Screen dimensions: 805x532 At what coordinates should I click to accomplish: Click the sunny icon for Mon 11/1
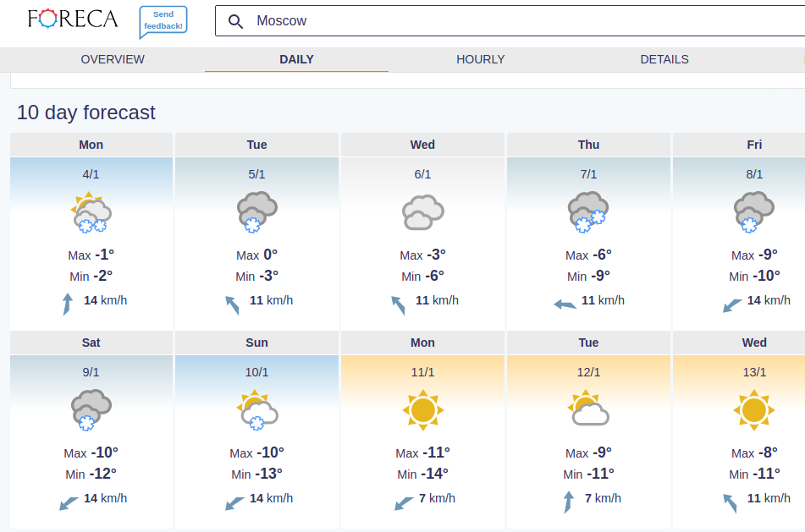pos(422,410)
